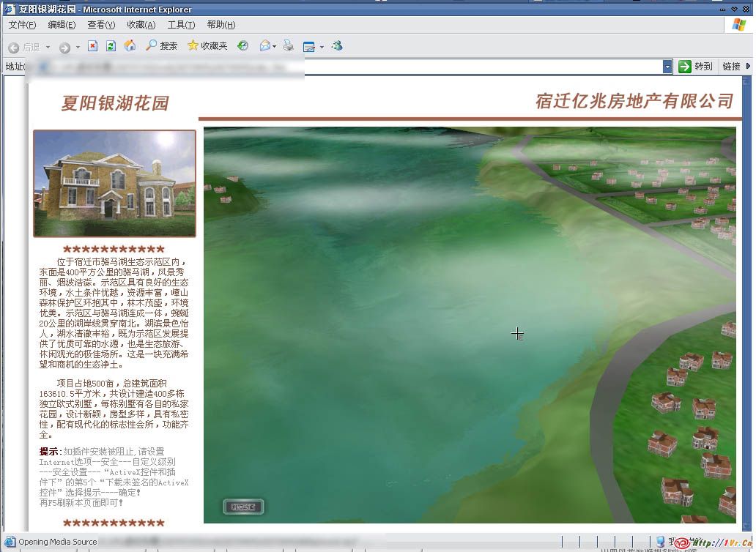Open the 查看(V) menu
This screenshot has height=552, width=756.
coord(101,25)
